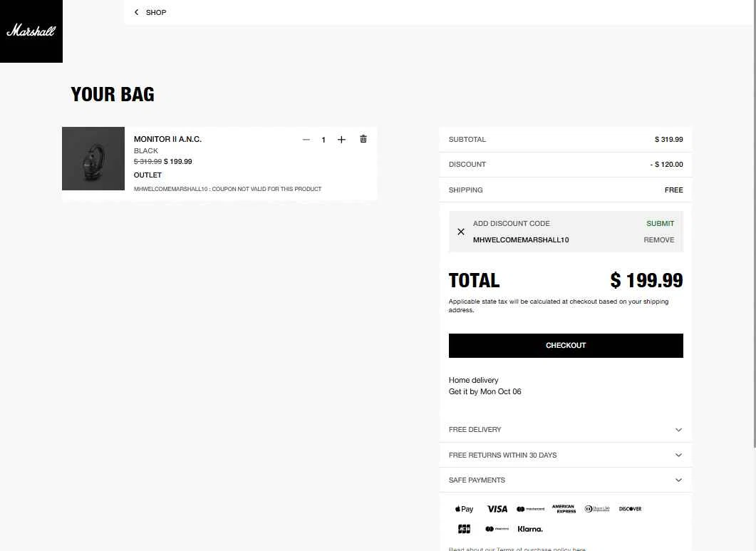
Task: Click the 'Get it by Mon Oct 06' text
Action: coord(485,392)
